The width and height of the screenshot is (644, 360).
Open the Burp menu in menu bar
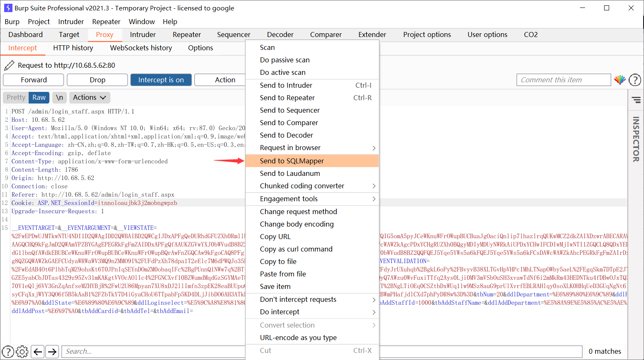coord(12,22)
